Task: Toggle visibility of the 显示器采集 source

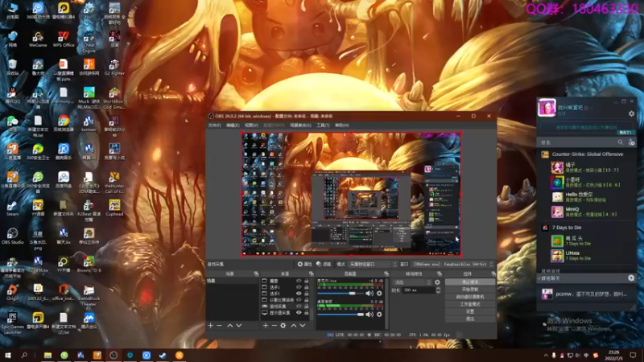Action: (299, 313)
